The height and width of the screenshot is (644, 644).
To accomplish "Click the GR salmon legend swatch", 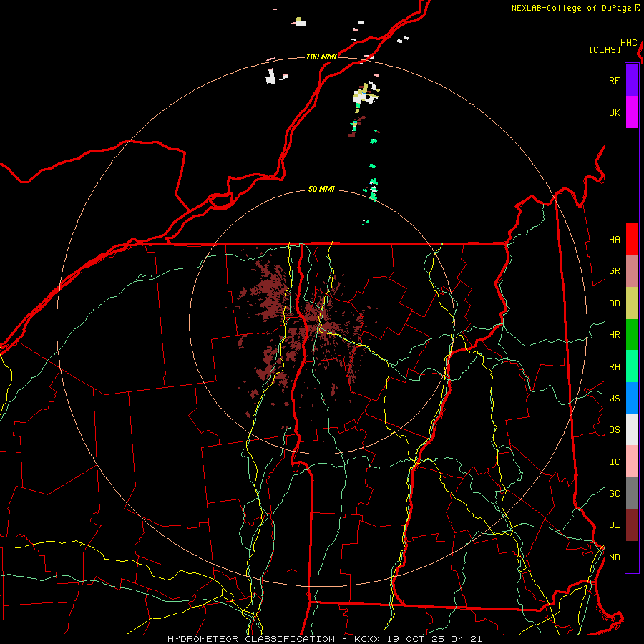I will (x=632, y=271).
